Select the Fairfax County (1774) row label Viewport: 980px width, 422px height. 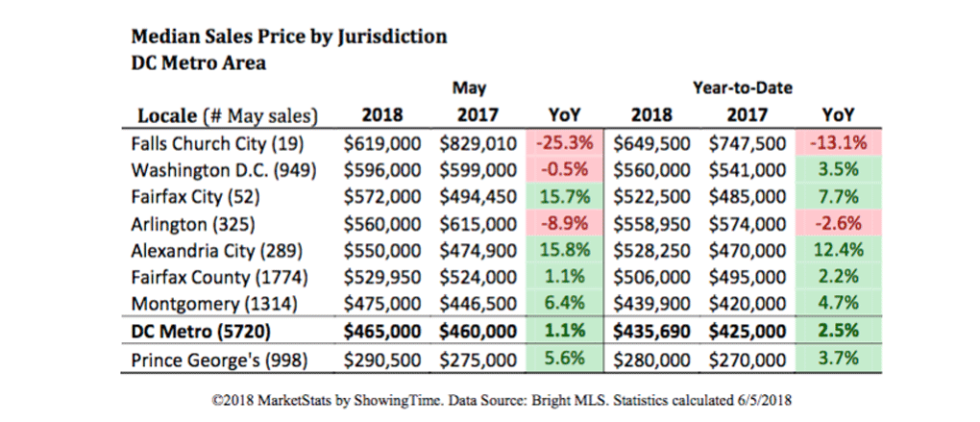point(220,276)
